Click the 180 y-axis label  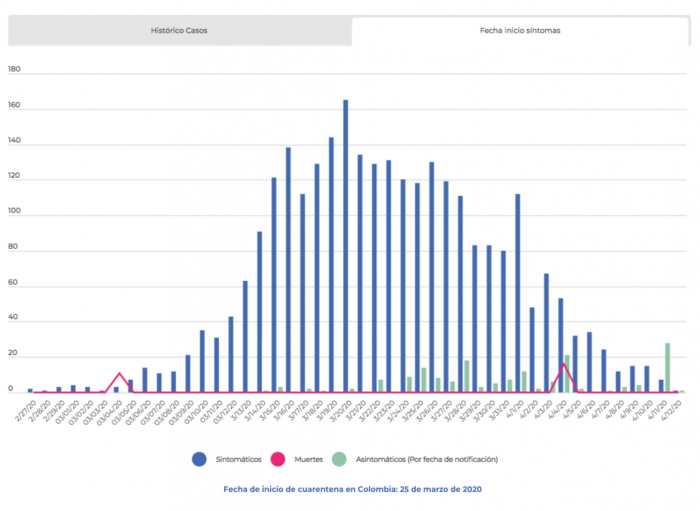15,71
